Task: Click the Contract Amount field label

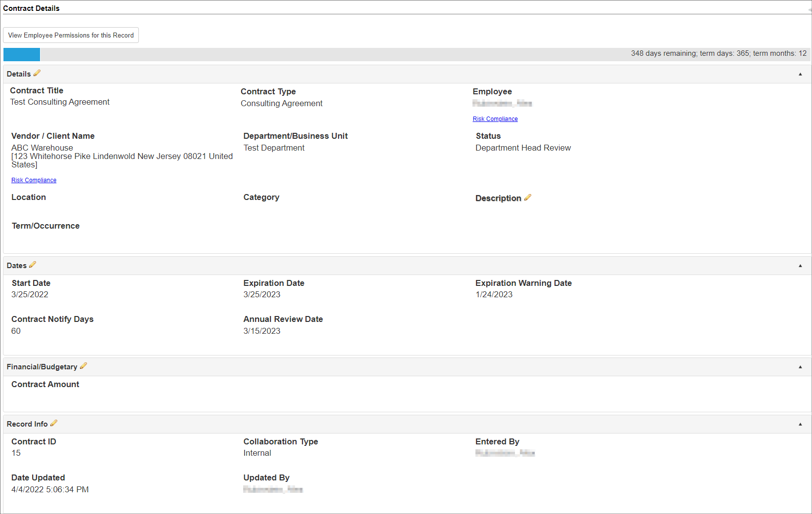Action: tap(45, 384)
